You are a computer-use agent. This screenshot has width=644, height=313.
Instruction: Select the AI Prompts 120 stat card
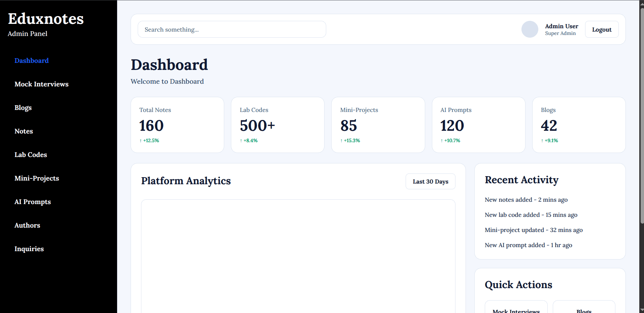(x=478, y=125)
